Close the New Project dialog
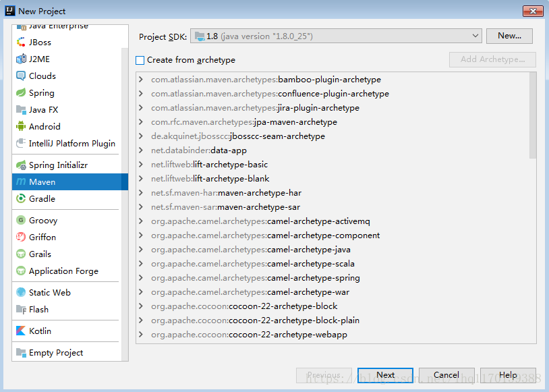 [533, 11]
